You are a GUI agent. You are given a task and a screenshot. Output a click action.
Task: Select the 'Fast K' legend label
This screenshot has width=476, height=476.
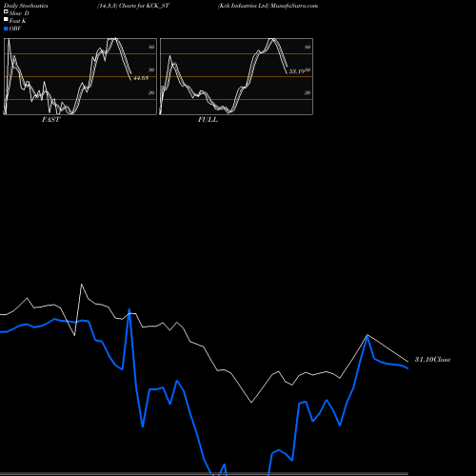point(18,21)
